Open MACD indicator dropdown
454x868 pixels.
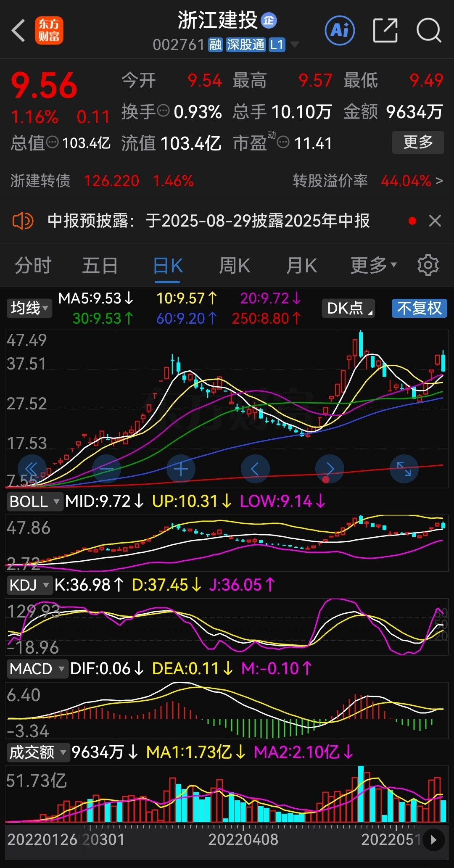(37, 668)
